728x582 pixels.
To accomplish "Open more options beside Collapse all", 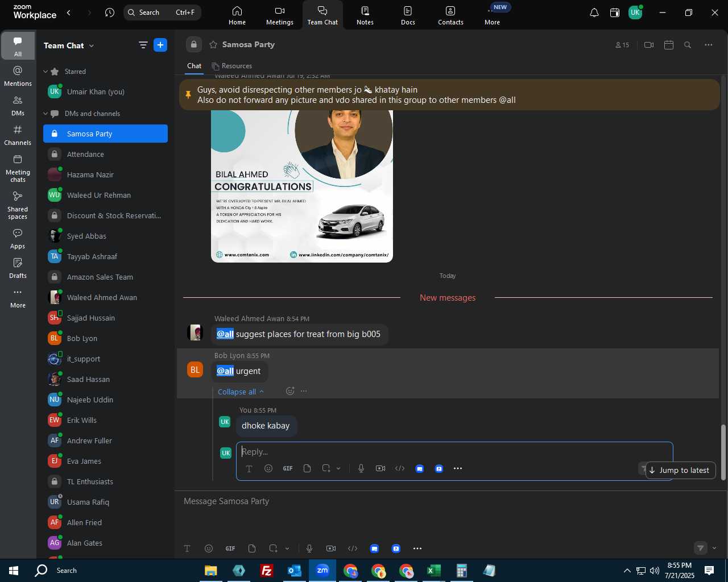I will (x=304, y=391).
